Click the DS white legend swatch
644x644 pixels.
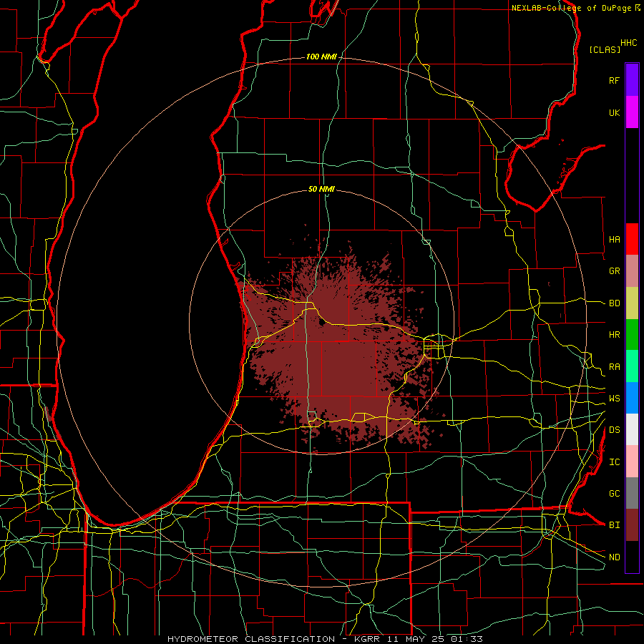click(x=632, y=429)
